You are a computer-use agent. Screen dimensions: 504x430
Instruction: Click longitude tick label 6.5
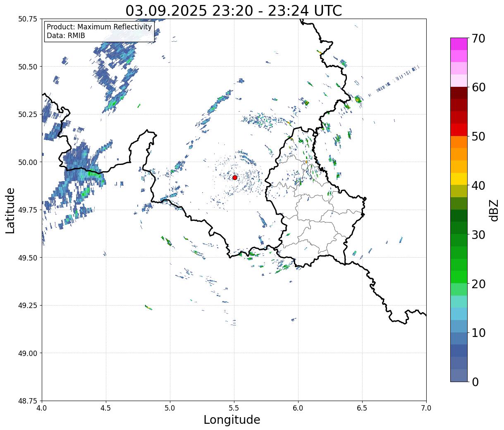[362, 408]
